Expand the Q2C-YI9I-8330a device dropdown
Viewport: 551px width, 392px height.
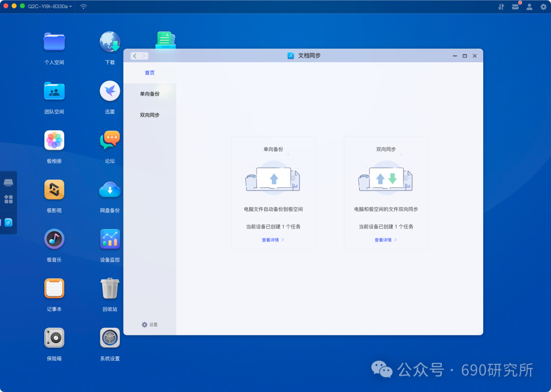click(50, 6)
